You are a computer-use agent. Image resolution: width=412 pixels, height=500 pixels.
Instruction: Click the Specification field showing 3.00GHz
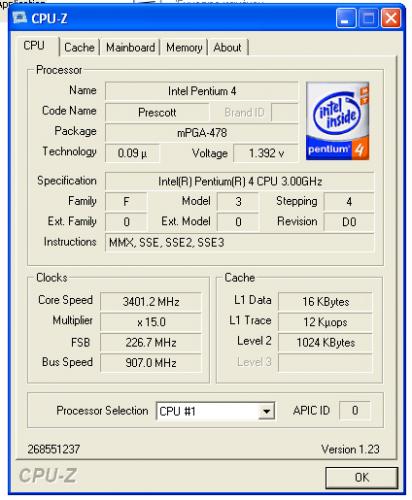coord(240,181)
